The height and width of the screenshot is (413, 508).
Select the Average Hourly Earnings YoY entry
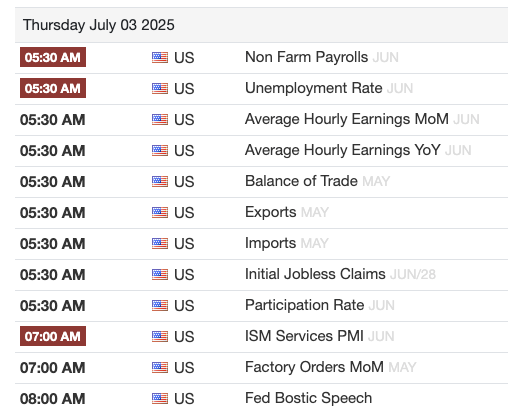click(343, 150)
